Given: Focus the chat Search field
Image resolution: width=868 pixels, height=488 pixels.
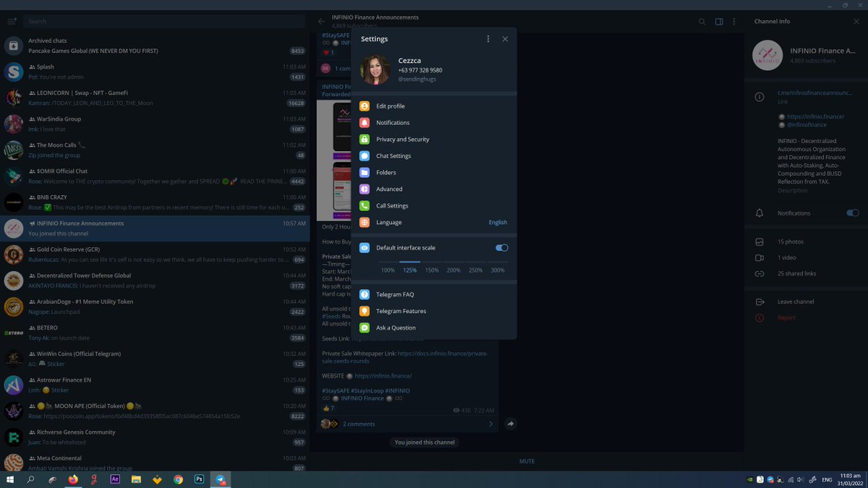Looking at the screenshot, I should tap(165, 22).
